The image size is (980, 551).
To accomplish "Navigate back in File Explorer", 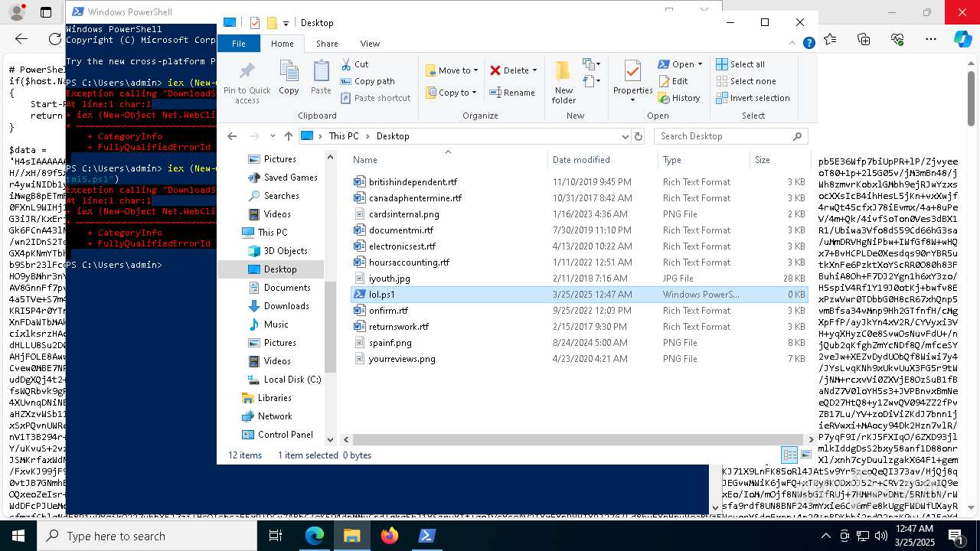I will coord(232,136).
